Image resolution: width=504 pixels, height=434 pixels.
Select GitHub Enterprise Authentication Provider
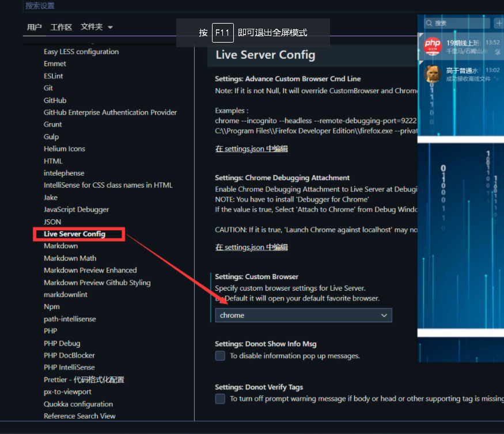coord(110,112)
